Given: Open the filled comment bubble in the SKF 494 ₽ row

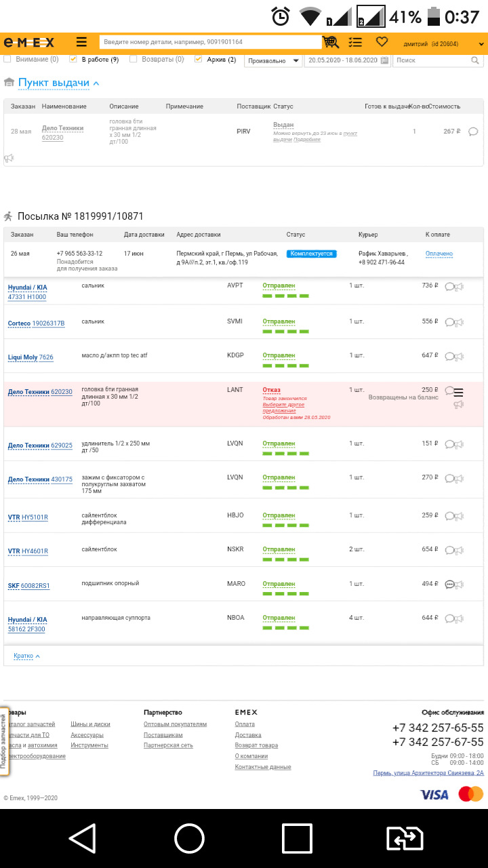Looking at the screenshot, I should pyautogui.click(x=450, y=585).
